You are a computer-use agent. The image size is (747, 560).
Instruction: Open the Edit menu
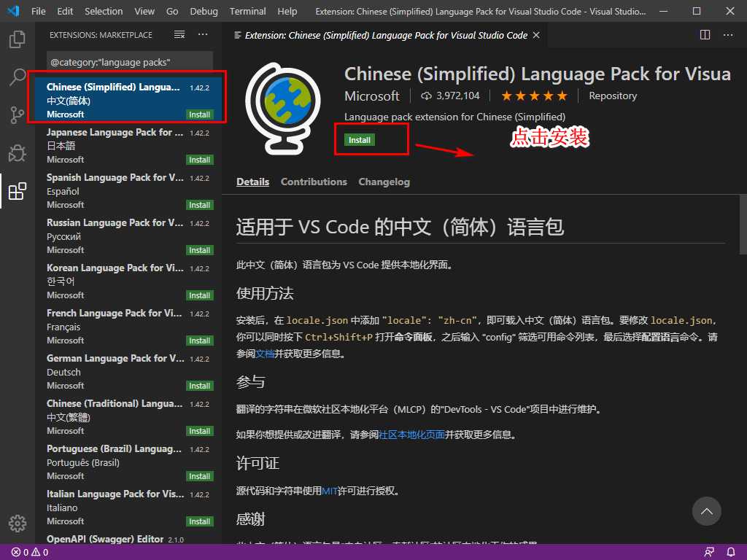point(65,11)
